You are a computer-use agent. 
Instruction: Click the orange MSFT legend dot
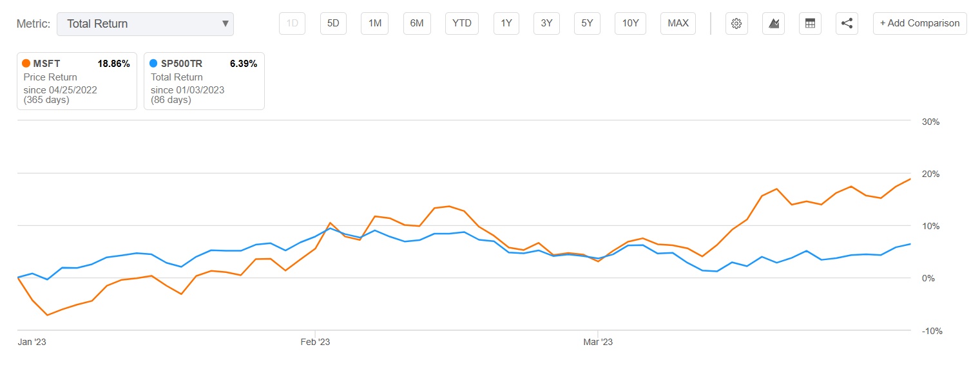point(26,64)
